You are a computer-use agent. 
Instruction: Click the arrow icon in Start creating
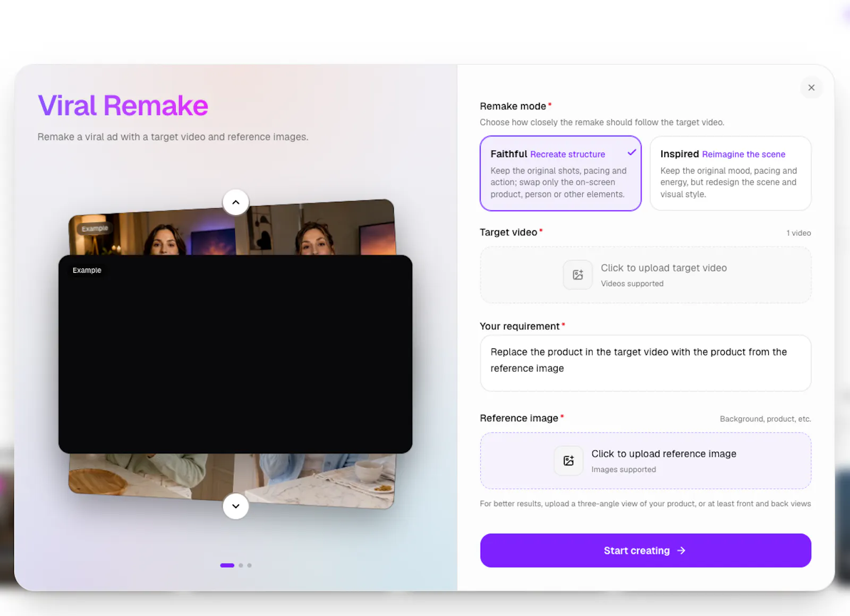click(x=681, y=551)
